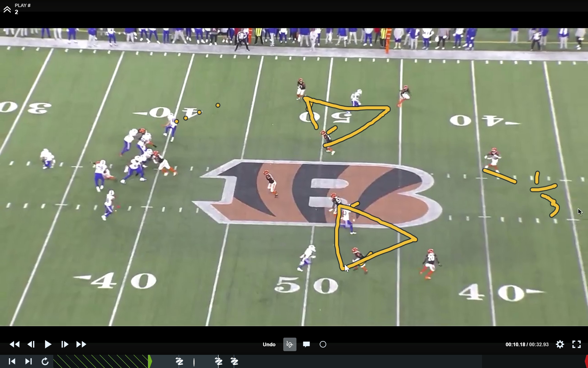
Task: Toggle the freehand drawing tool
Action: point(289,344)
